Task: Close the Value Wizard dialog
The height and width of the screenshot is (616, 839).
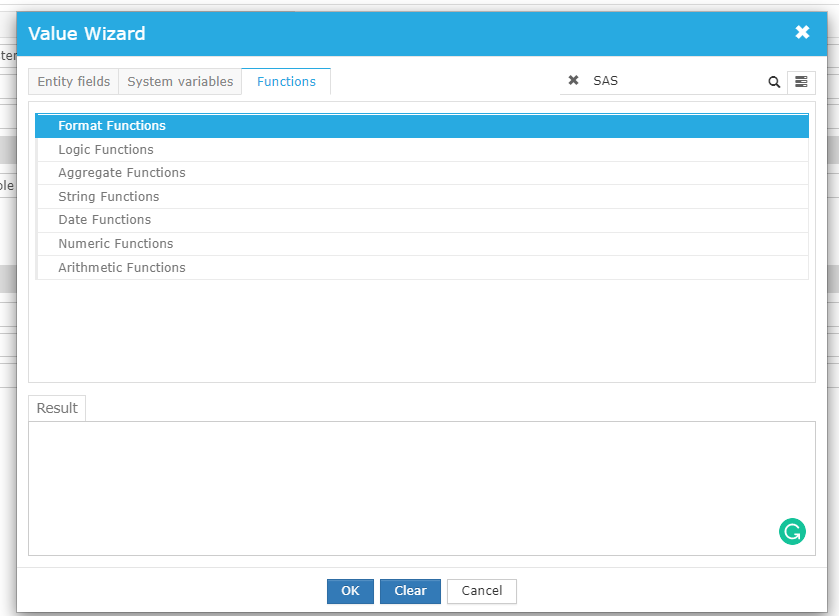Action: (x=802, y=33)
